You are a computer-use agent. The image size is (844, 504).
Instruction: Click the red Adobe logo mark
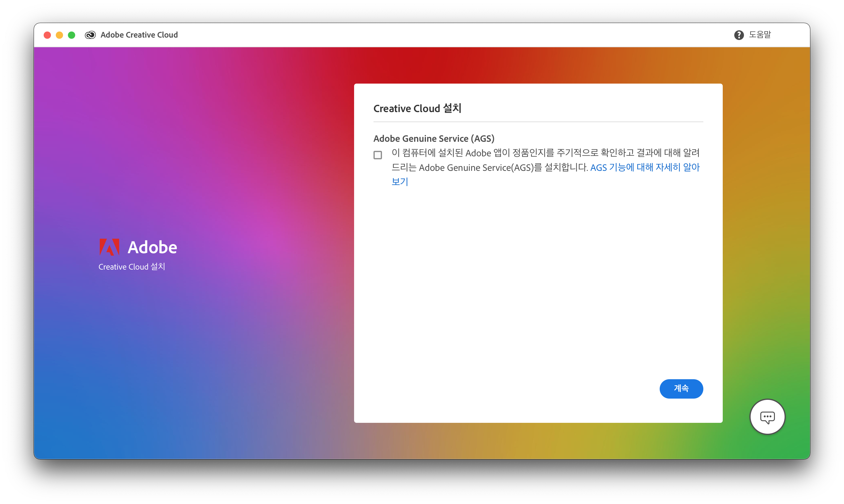(109, 247)
